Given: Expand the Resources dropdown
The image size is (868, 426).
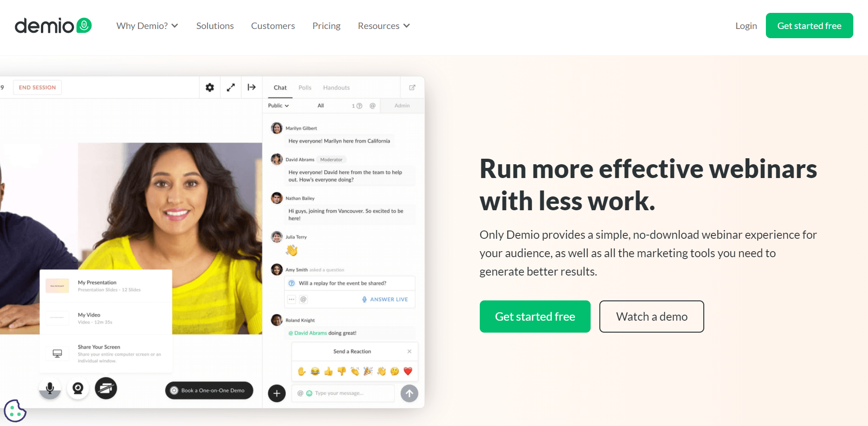Looking at the screenshot, I should (x=384, y=26).
